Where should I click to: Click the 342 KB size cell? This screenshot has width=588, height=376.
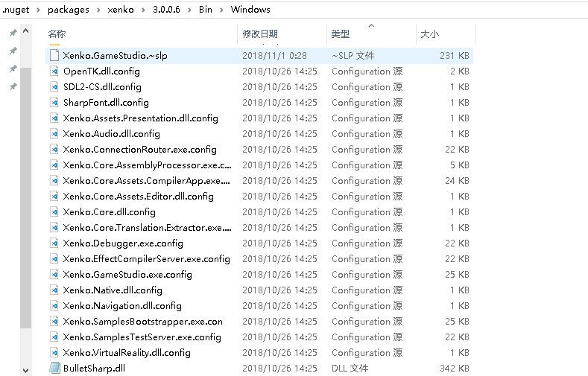click(x=455, y=369)
